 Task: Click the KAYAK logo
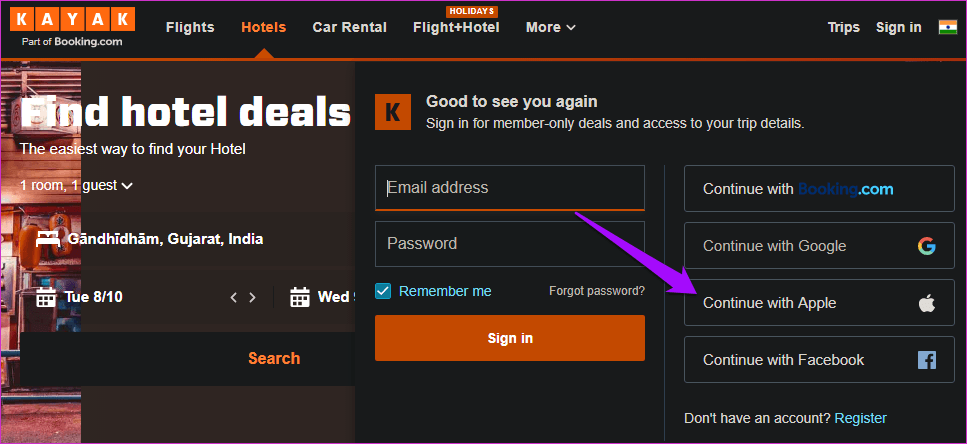pos(72,28)
